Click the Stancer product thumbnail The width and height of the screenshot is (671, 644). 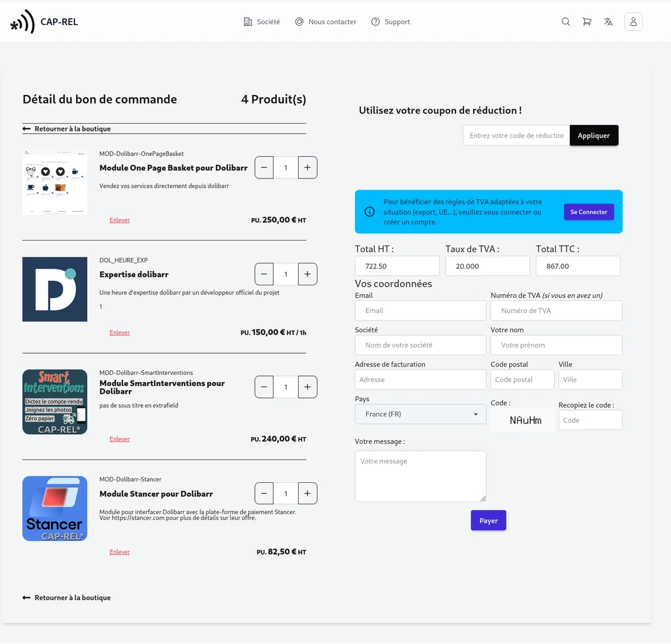tap(55, 509)
